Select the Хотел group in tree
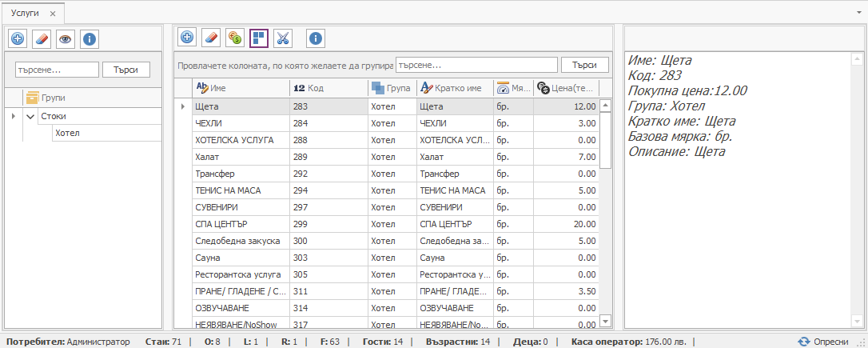Image resolution: width=868 pixels, height=348 pixels. [x=67, y=133]
